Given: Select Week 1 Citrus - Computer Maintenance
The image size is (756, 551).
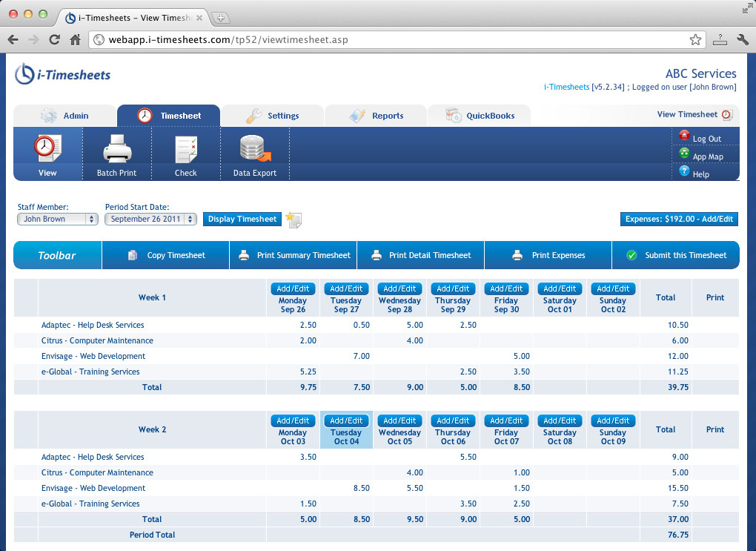Looking at the screenshot, I should 97,340.
